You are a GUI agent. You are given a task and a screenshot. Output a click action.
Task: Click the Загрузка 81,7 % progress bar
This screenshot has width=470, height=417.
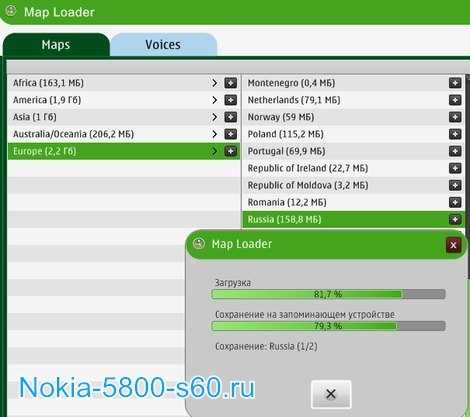(328, 294)
